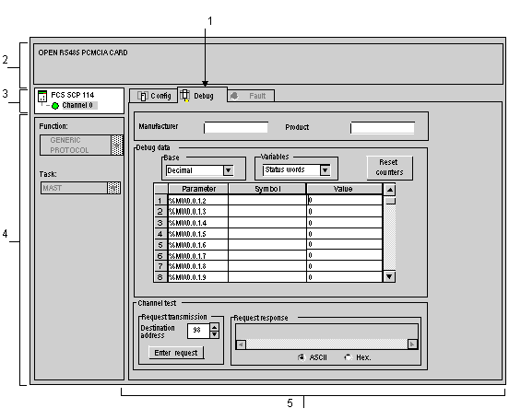Click the Fault tab bell icon
This screenshot has height=420, width=509.
tap(234, 96)
